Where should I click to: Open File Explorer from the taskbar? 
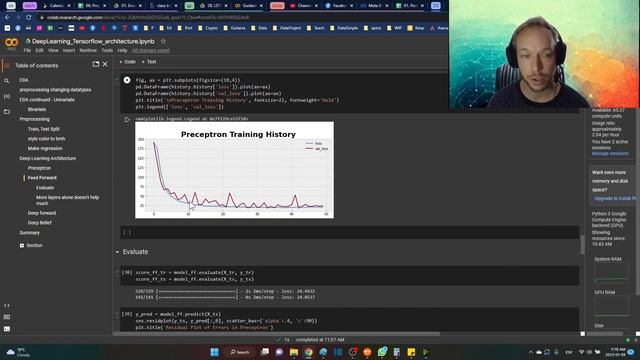[x=294, y=352]
